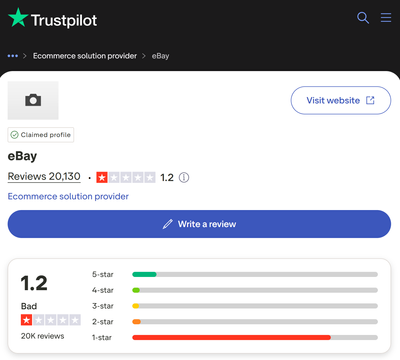400x360 pixels.
Task: Click the TrustScore info icon
Action: [184, 177]
